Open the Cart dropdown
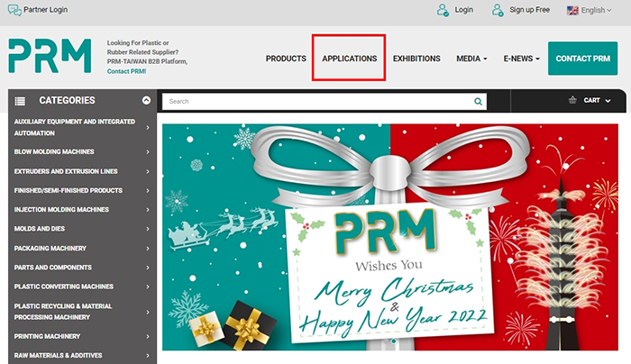Image resolution: width=631 pixels, height=364 pixels. point(597,100)
